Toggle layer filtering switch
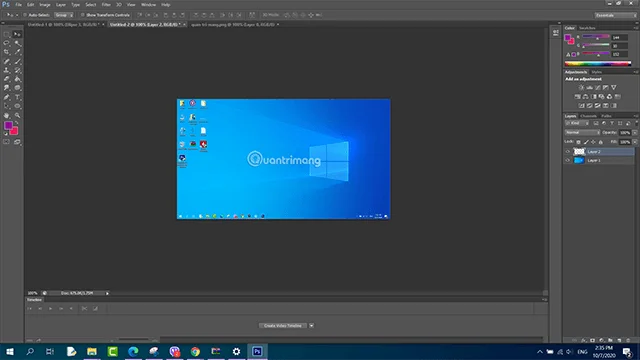Screen dimensions: 640x360 (x=636, y=123)
